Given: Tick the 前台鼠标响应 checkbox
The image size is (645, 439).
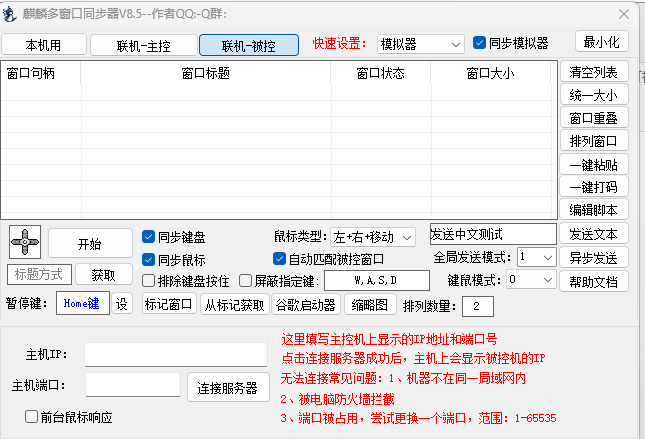Looking at the screenshot, I should tap(31, 416).
